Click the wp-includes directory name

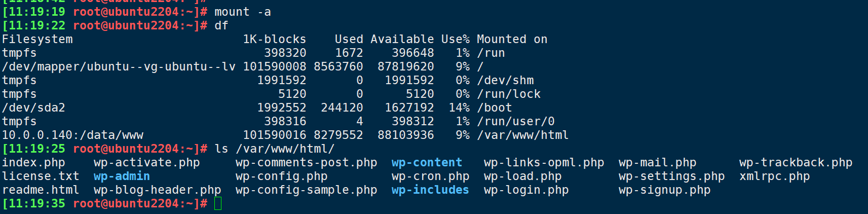point(430,190)
